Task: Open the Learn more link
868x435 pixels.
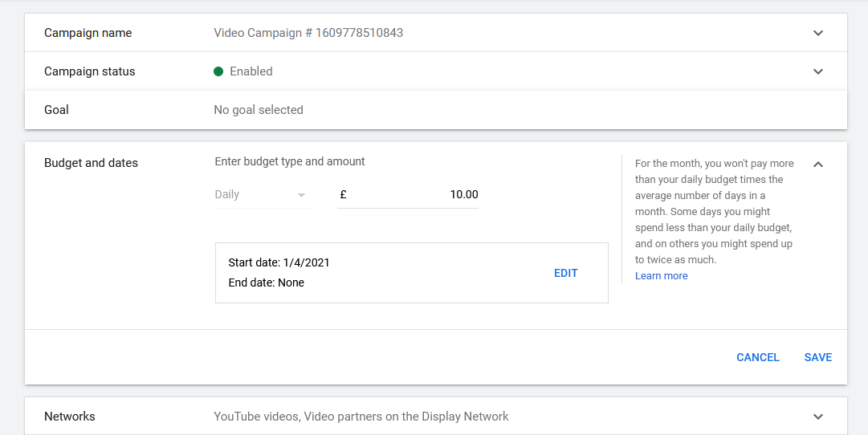Action: pyautogui.click(x=661, y=275)
